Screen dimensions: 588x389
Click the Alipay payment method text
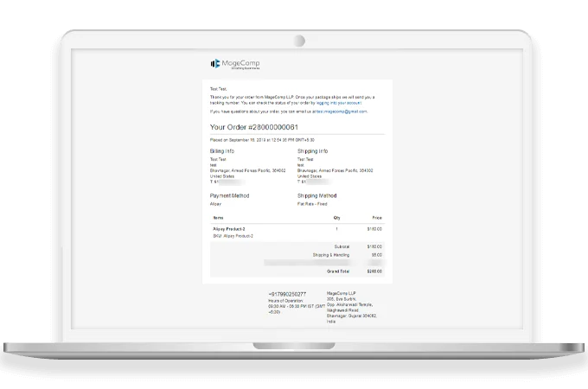[217, 206]
